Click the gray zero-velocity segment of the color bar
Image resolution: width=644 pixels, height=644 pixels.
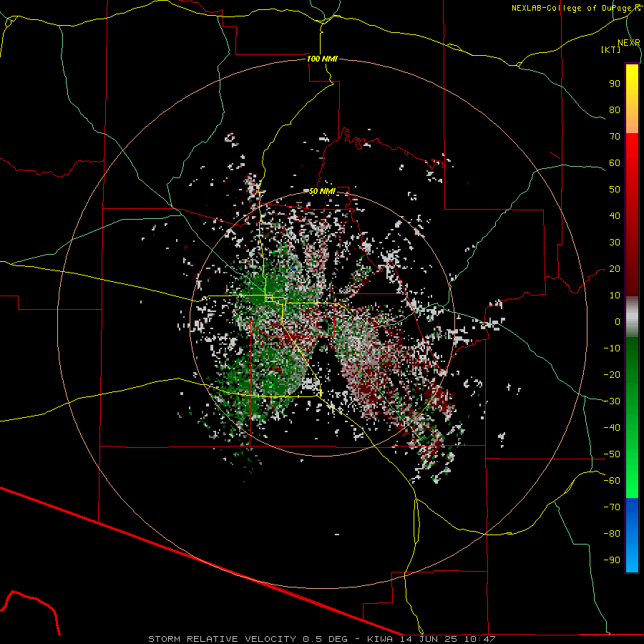pos(632,317)
